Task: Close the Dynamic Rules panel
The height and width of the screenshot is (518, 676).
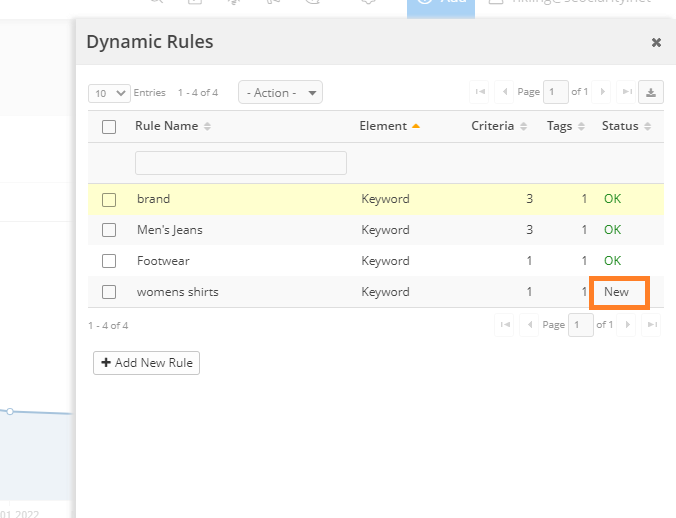Action: click(x=656, y=42)
